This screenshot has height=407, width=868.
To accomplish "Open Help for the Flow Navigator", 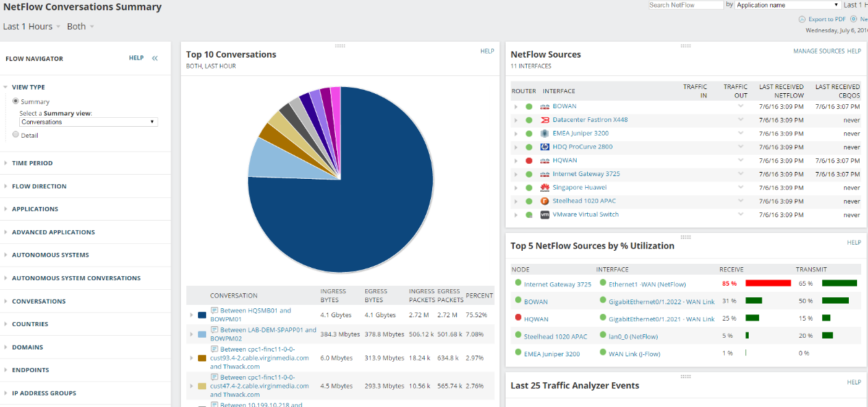I will pos(136,58).
